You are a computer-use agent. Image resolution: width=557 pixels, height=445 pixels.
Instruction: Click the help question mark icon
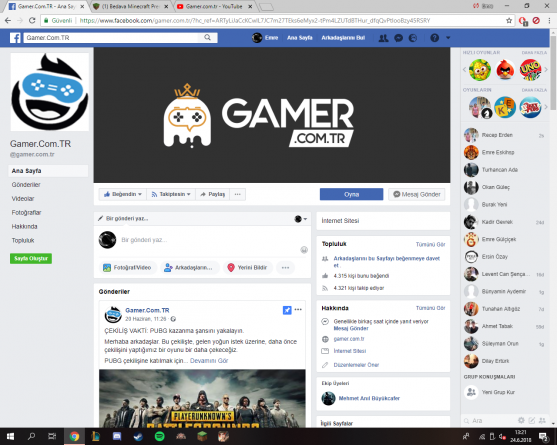[x=434, y=38]
